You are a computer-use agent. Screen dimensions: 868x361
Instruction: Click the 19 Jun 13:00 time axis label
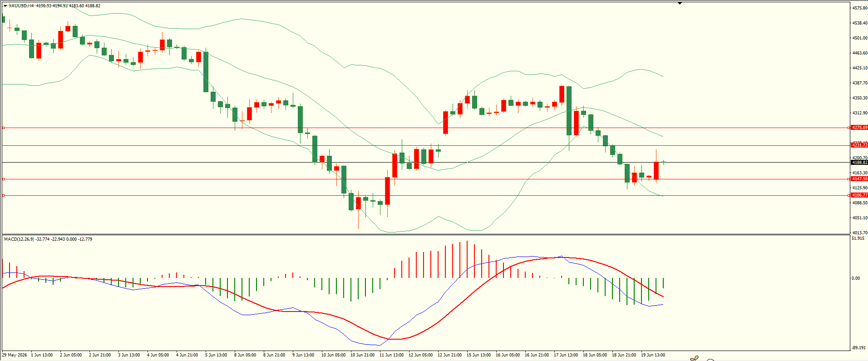[x=653, y=355]
